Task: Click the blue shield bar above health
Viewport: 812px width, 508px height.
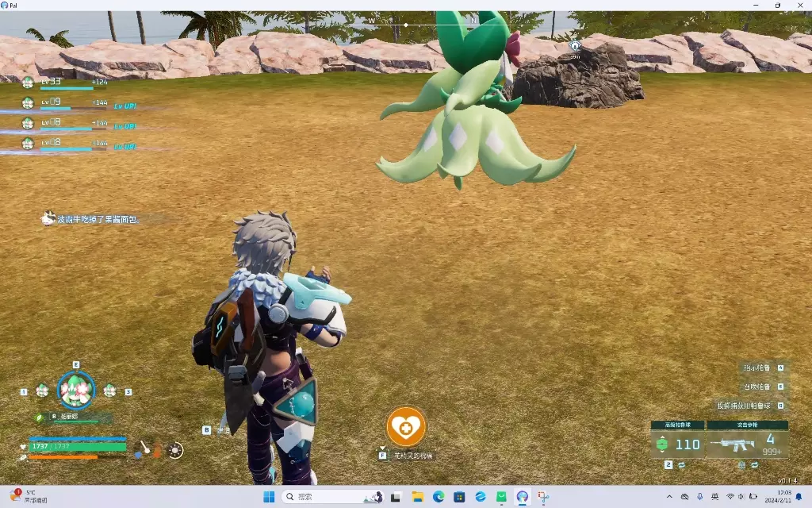Action: click(x=78, y=439)
